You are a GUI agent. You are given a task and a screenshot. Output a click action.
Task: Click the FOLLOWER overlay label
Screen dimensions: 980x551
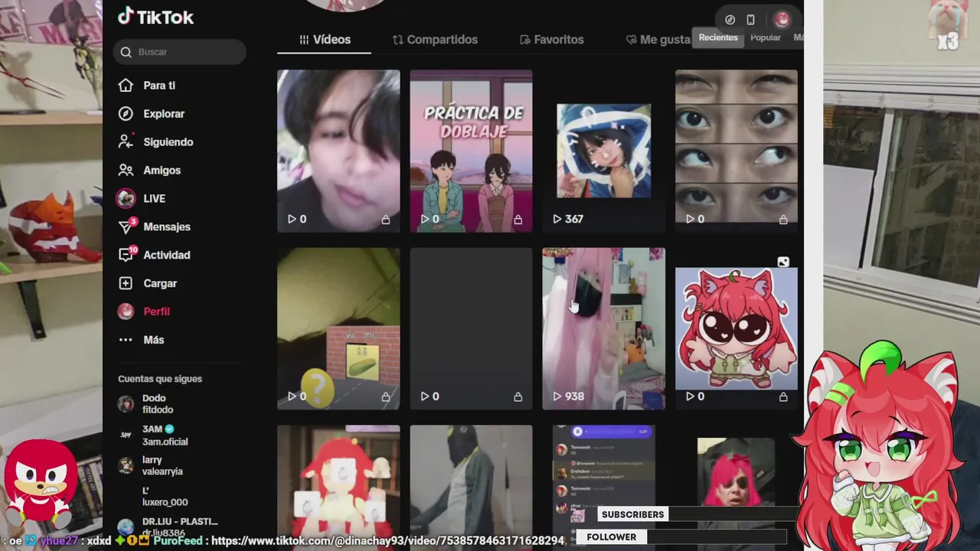(611, 537)
